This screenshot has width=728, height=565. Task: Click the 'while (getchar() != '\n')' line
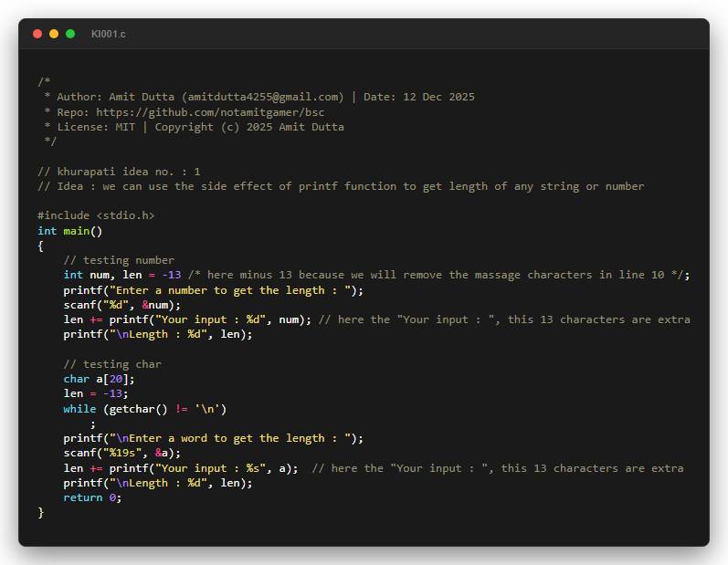[145, 409]
